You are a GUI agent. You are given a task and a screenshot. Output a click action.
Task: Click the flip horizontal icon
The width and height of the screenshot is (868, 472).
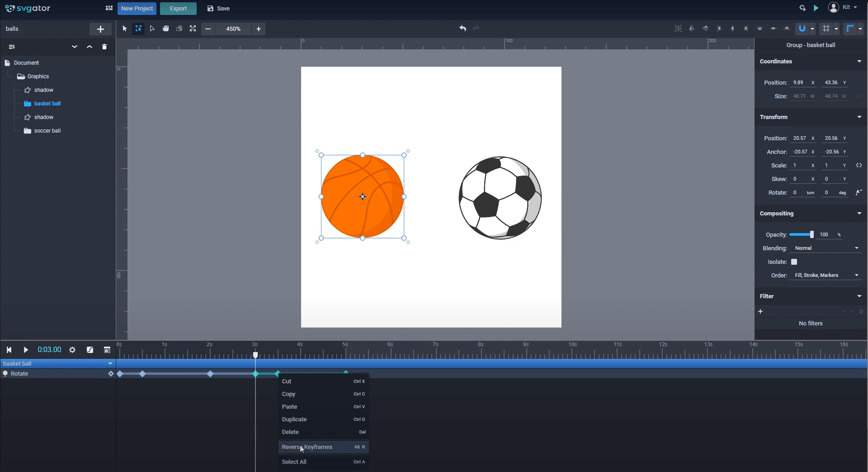[x=692, y=29]
